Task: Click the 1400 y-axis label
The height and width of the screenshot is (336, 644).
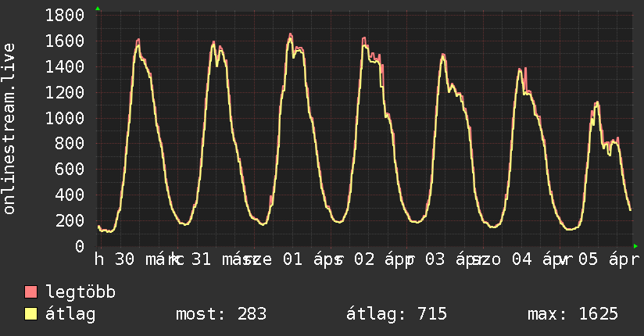Action: pos(65,67)
